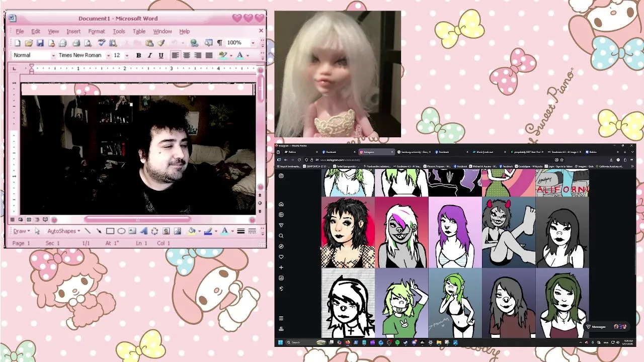Click the Firefox Reload page button
The width and height of the screenshot is (644, 362).
pos(300,160)
